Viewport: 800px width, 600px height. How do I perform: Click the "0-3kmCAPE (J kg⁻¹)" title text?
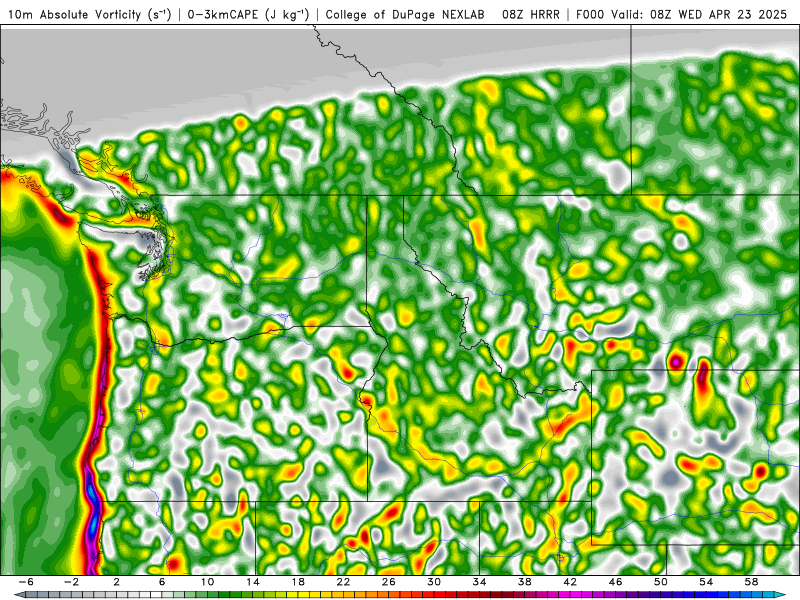(248, 14)
